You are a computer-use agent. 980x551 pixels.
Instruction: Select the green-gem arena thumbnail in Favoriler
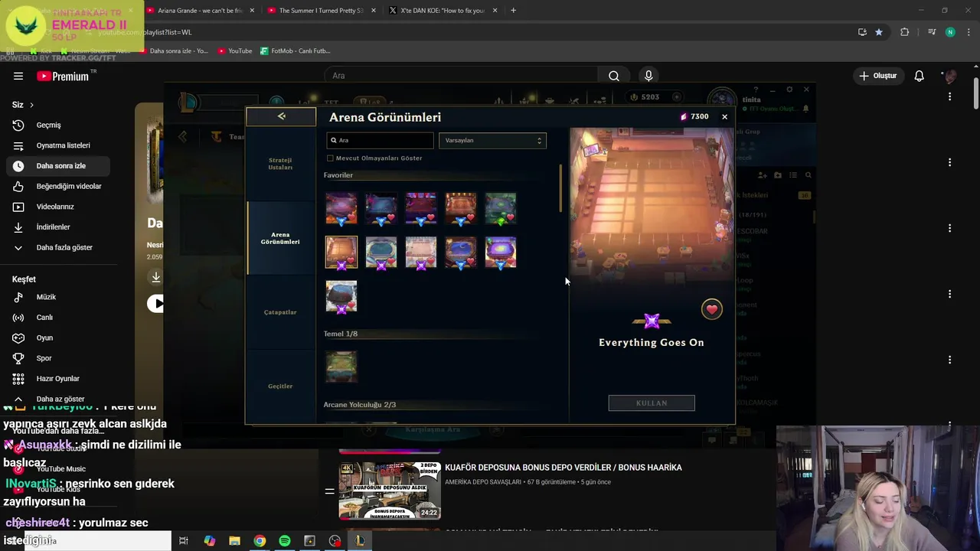pos(501,208)
